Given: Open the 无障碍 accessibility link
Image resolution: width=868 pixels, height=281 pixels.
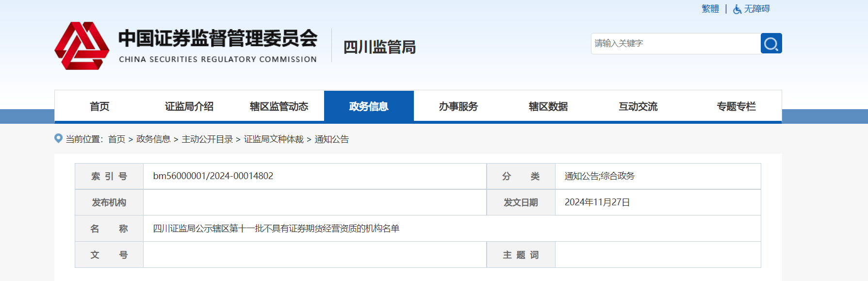Looking at the screenshot, I should [x=757, y=9].
